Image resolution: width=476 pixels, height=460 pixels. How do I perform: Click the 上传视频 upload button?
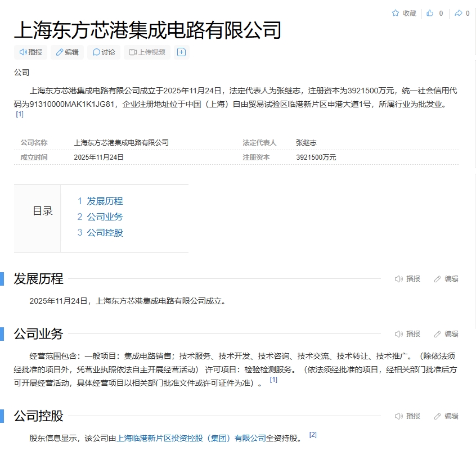(x=147, y=52)
